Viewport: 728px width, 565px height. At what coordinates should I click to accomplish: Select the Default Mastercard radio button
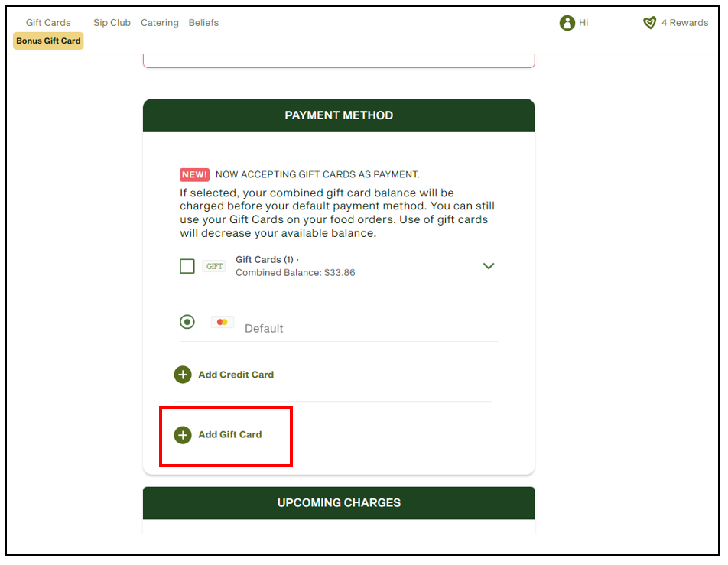[x=187, y=322]
